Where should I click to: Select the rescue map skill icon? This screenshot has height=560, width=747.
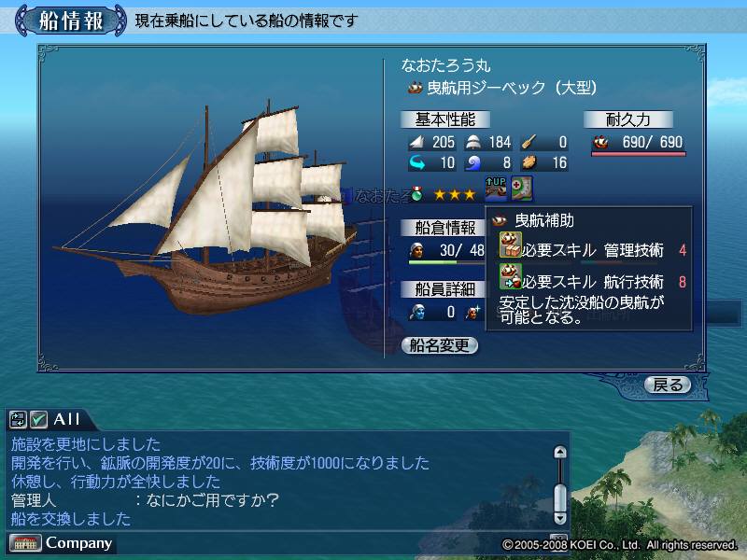click(522, 189)
